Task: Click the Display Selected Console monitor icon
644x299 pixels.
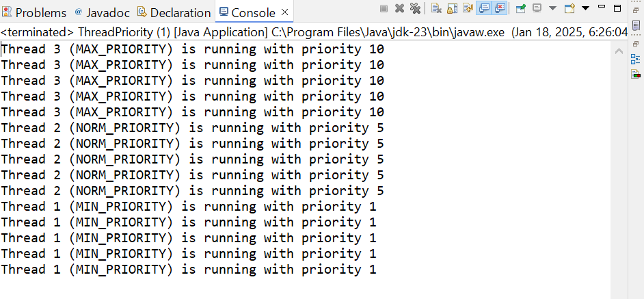Action: coord(537,8)
